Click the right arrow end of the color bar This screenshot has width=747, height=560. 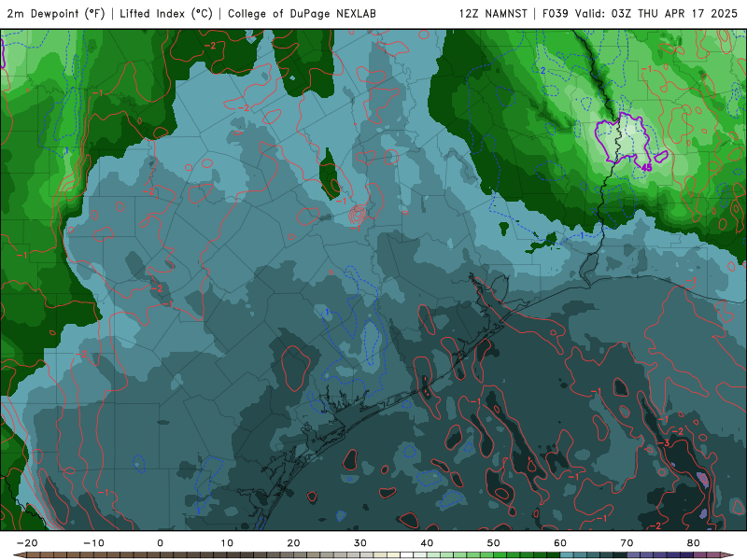pos(727,555)
